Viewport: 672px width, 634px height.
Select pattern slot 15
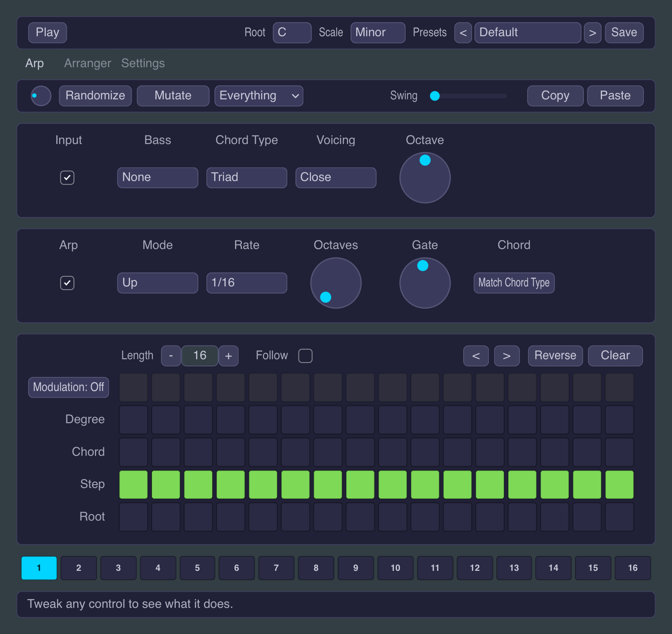pyautogui.click(x=593, y=568)
